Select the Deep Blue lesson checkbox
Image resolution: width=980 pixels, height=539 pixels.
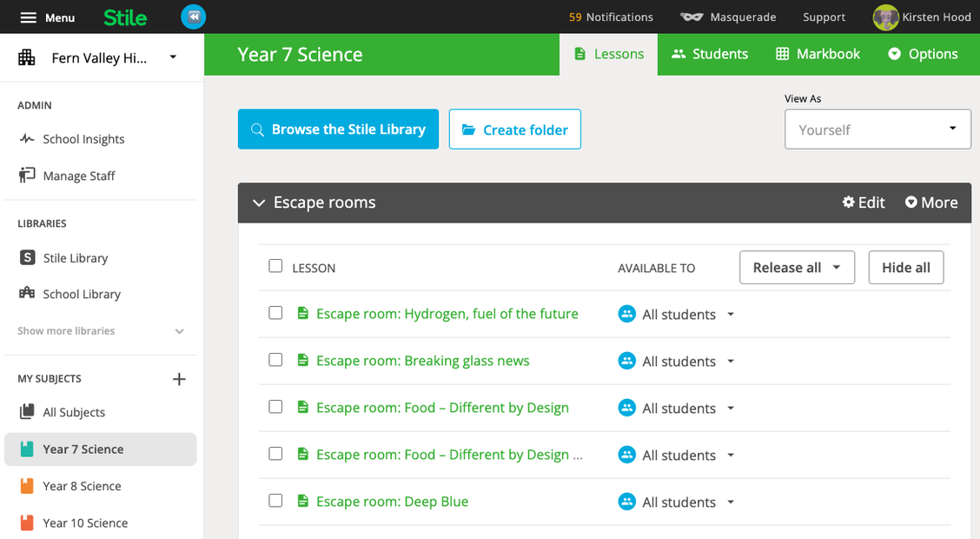275,501
